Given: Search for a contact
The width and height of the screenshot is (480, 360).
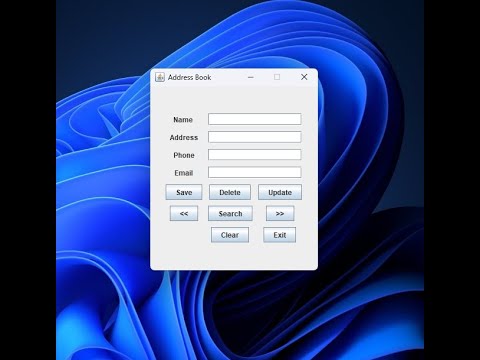Looking at the screenshot, I should [230, 213].
